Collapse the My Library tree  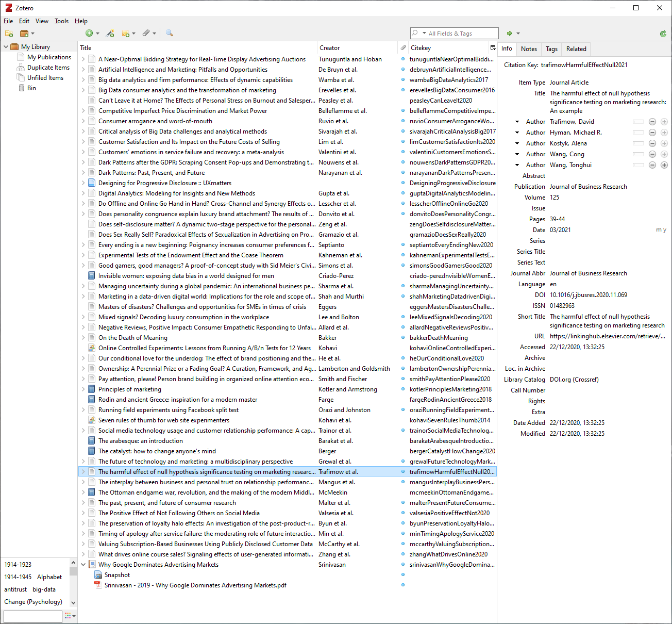click(6, 47)
